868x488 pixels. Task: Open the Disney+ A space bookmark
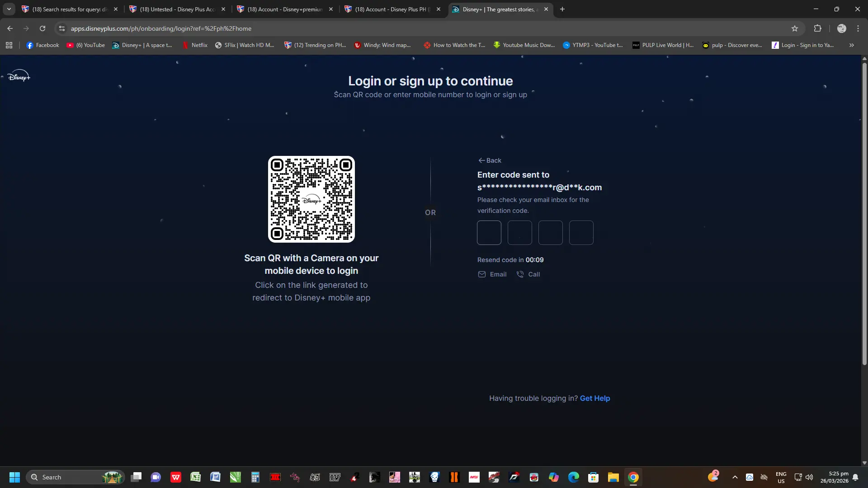[x=142, y=45]
